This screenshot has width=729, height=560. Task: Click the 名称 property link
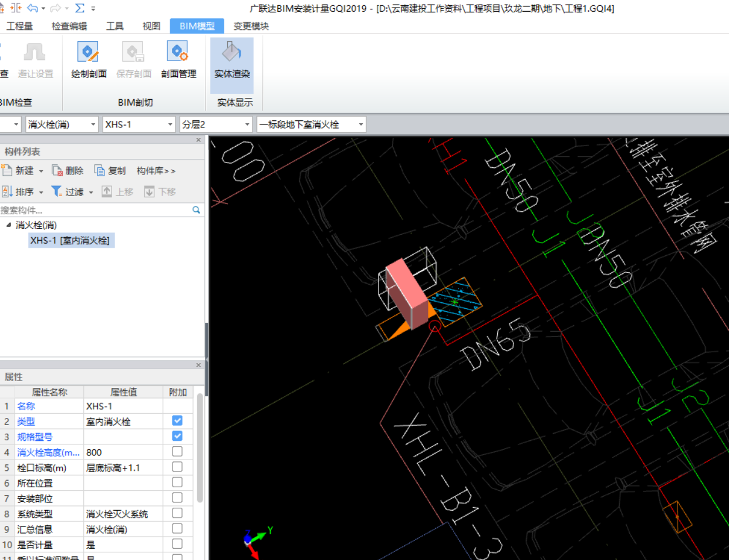(26, 406)
